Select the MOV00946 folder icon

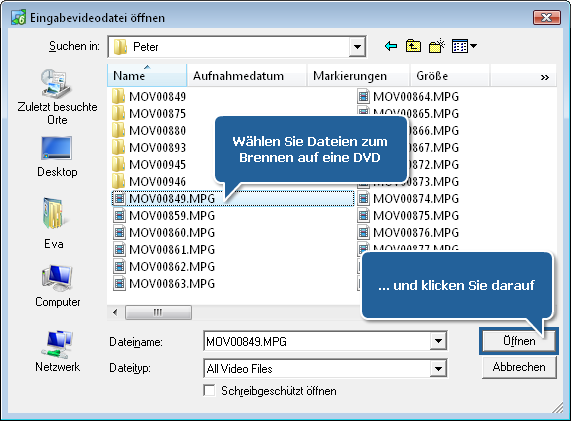119,181
